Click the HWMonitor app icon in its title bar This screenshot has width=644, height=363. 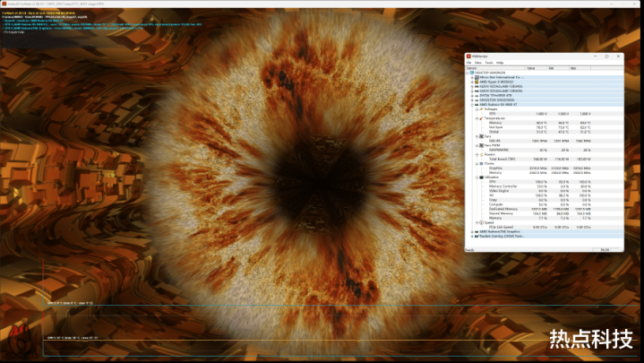[x=468, y=56]
